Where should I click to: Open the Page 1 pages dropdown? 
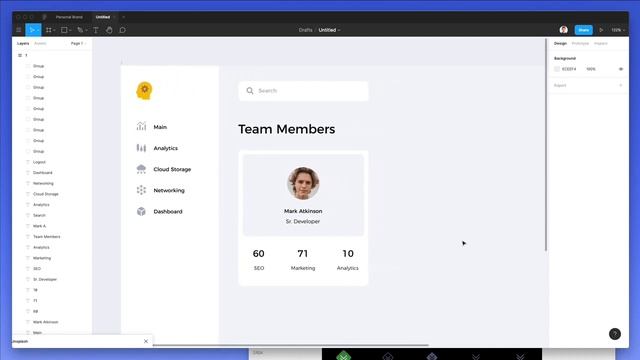click(x=78, y=43)
